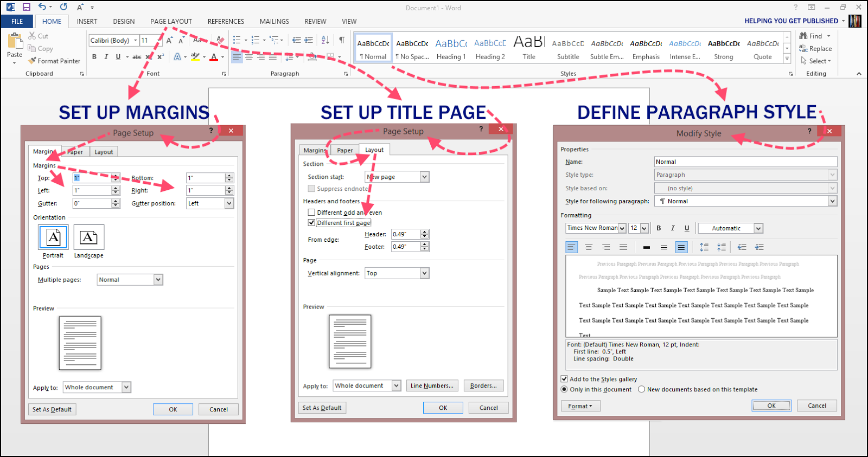Open Style for following paragraph dropdown
868x457 pixels.
(833, 201)
